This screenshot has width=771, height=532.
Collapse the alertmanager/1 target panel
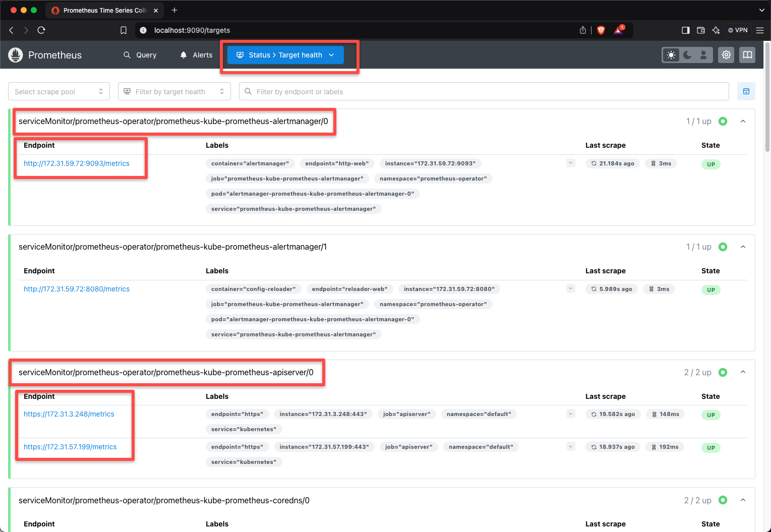743,247
